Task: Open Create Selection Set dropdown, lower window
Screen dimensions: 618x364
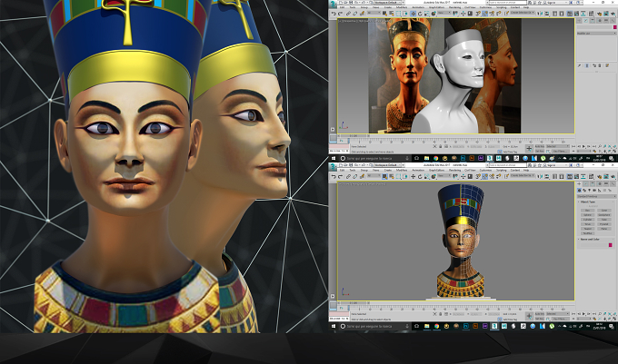Action: click(x=523, y=175)
